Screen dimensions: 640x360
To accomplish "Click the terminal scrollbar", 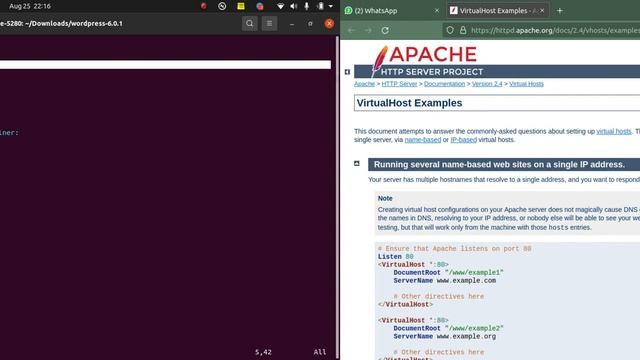I will [x=337, y=198].
